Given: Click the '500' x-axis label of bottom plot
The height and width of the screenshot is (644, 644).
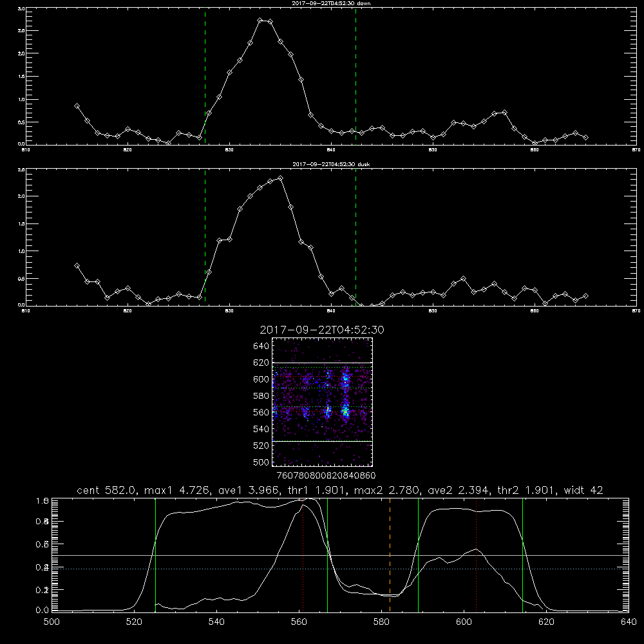Looking at the screenshot, I should point(52,622).
